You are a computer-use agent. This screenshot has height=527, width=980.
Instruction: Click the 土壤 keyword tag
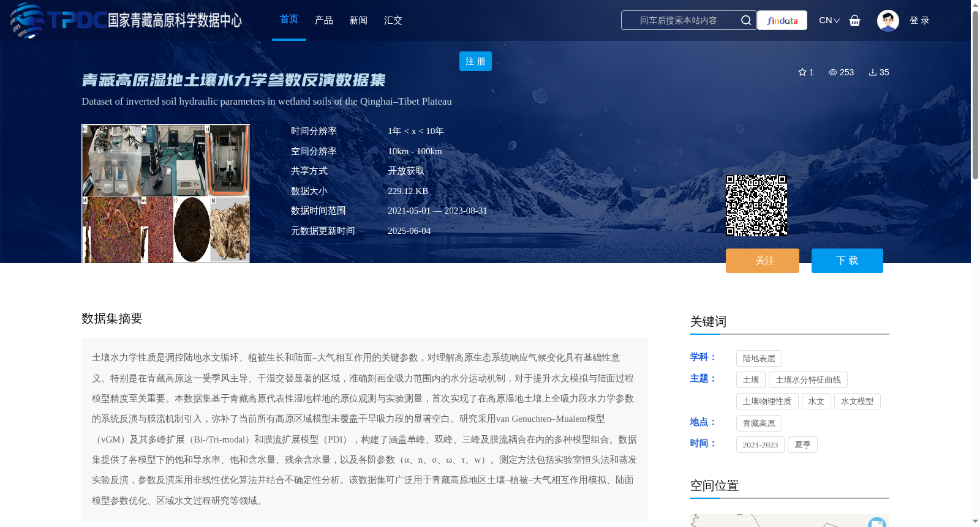tap(751, 380)
